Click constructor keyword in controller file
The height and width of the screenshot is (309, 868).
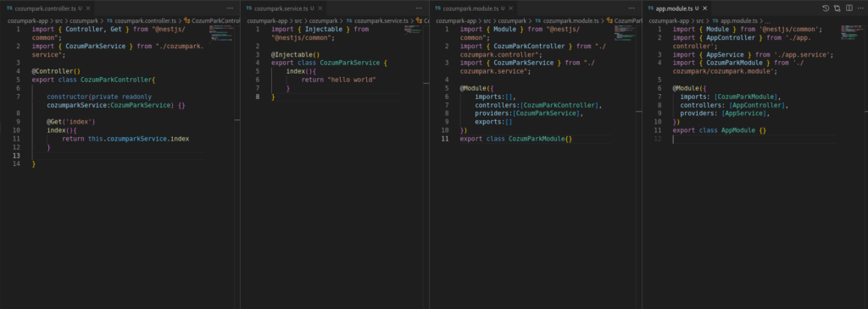coord(68,97)
